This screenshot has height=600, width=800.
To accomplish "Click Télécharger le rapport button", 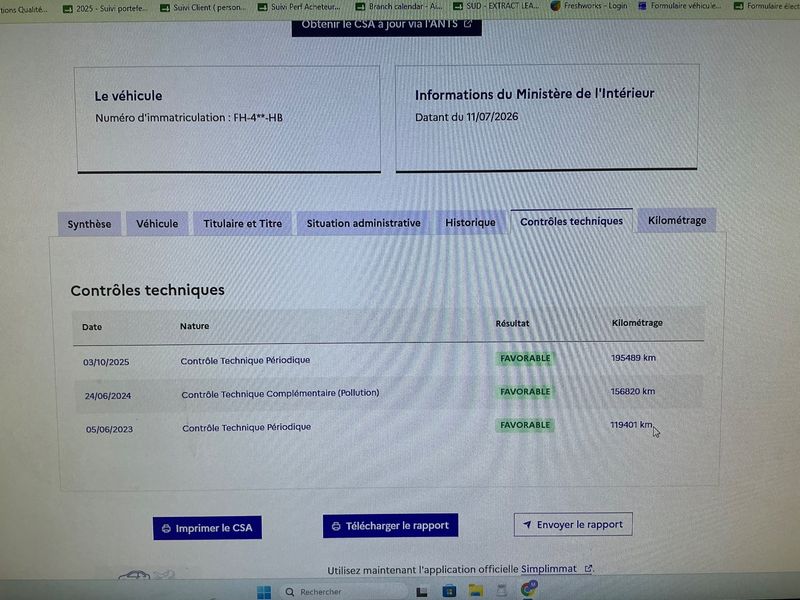I will pyautogui.click(x=390, y=526).
